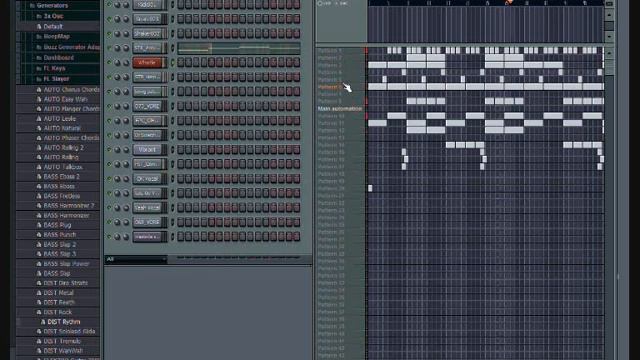
Task: Open the AUTO Rolling 2 preset
Action: (x=64, y=148)
